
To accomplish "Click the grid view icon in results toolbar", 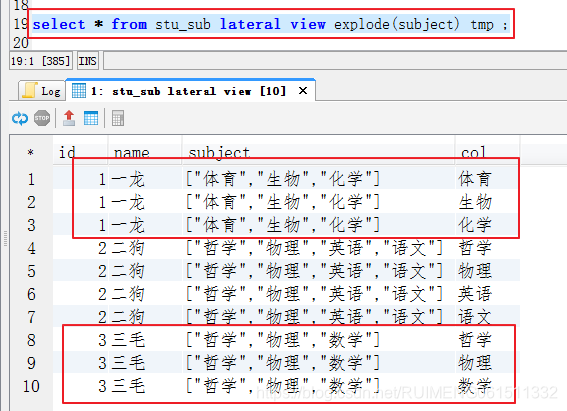I will [x=91, y=118].
